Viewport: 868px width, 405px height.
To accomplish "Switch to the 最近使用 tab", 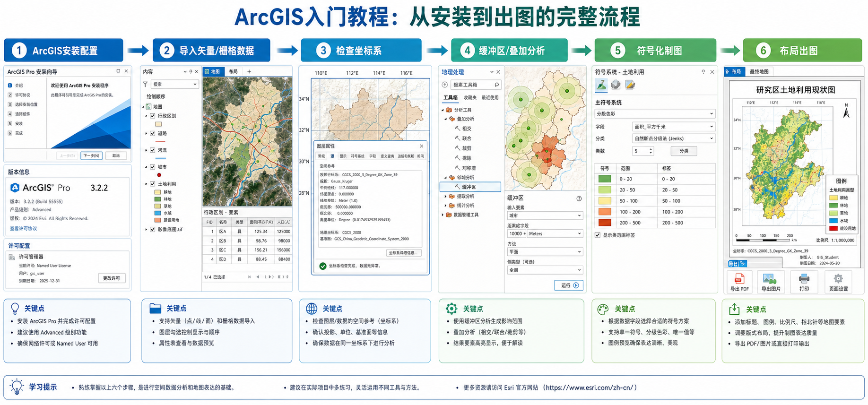I will [490, 98].
